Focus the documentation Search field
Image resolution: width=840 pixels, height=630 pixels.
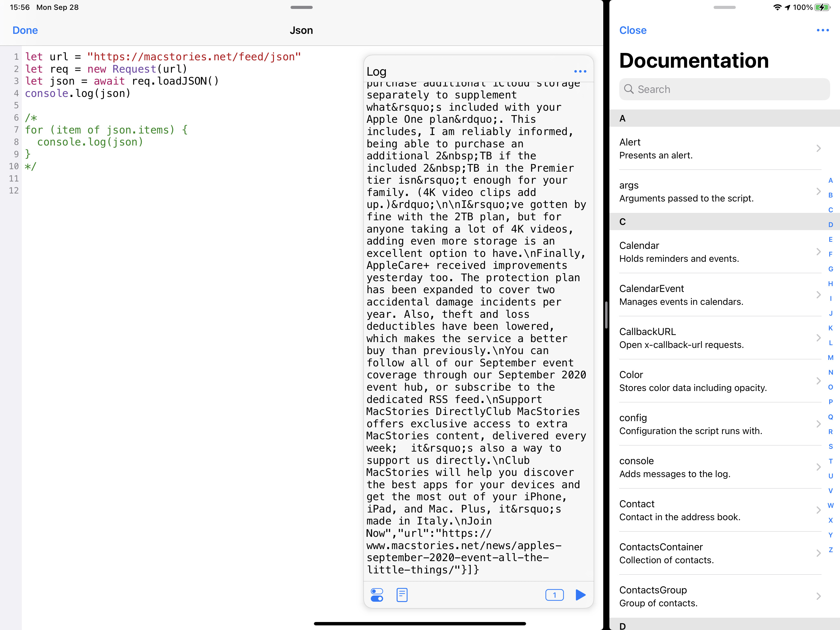tap(724, 89)
